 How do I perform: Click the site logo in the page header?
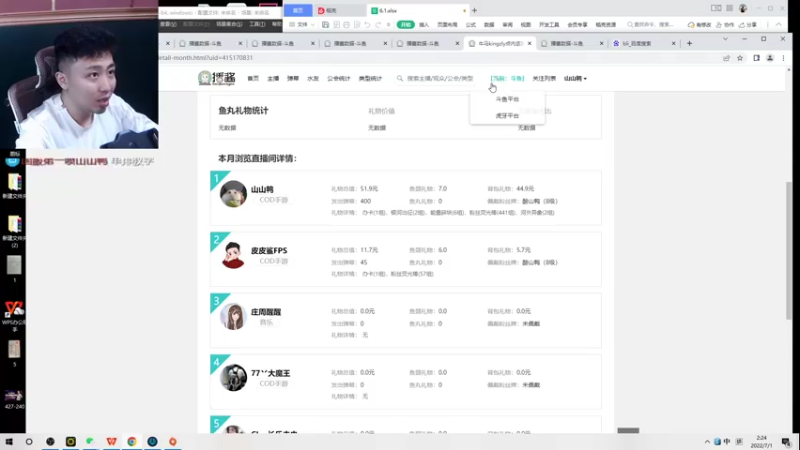(x=217, y=78)
